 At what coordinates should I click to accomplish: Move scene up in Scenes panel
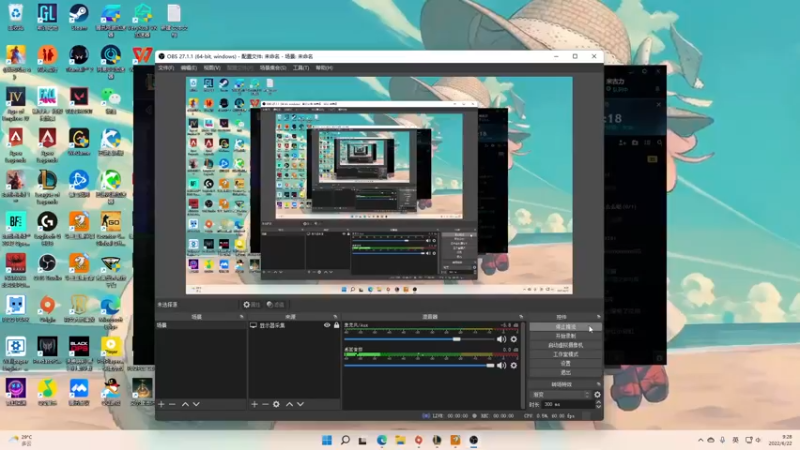point(185,404)
